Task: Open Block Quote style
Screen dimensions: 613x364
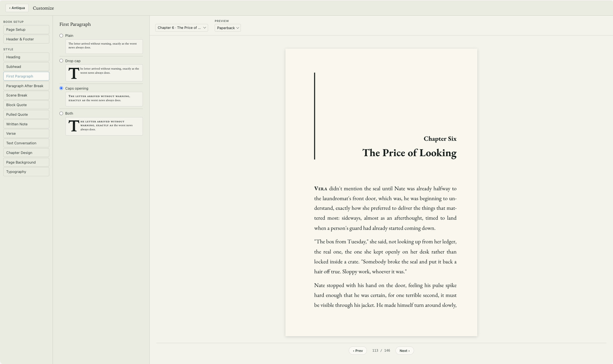Action: pyautogui.click(x=26, y=105)
